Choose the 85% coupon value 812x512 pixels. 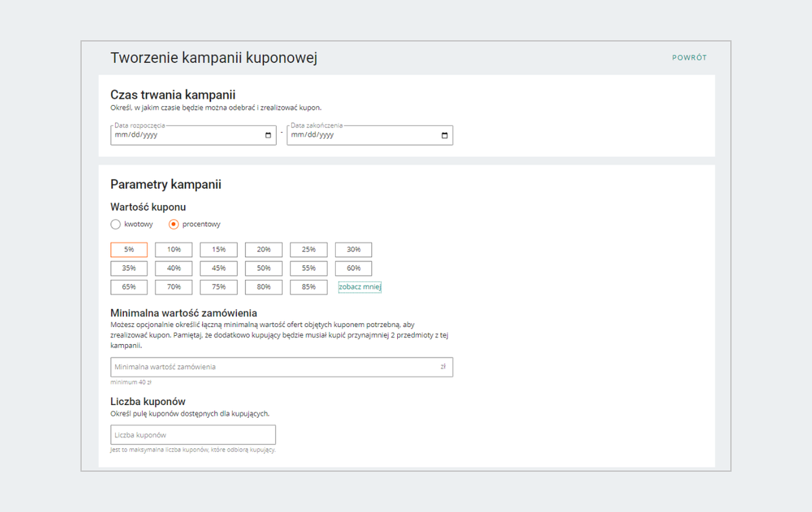pyautogui.click(x=309, y=287)
